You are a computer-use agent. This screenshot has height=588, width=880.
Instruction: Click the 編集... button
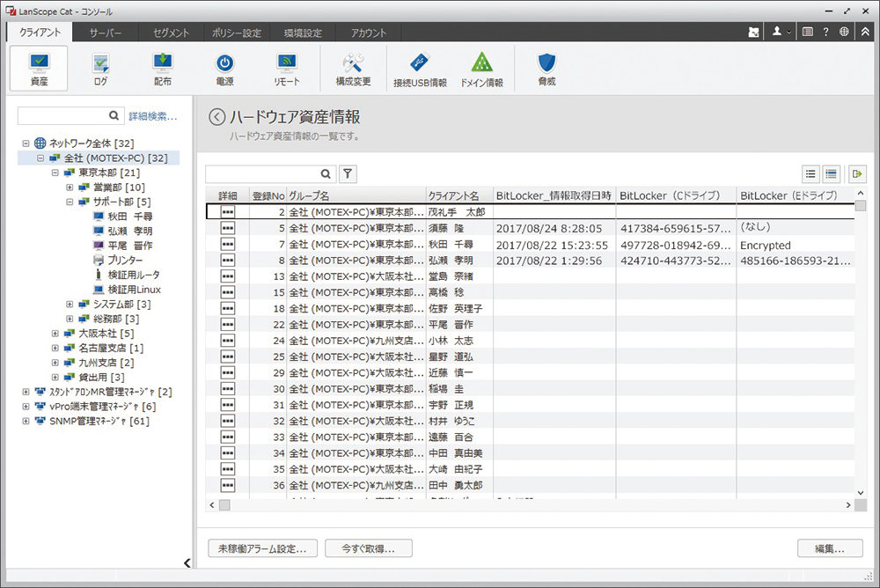click(x=830, y=548)
